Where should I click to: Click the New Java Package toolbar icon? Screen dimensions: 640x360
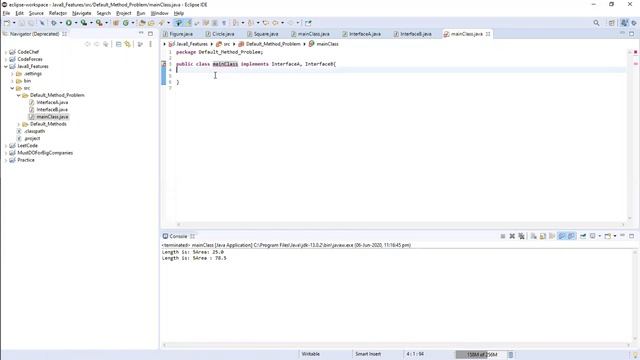click(x=116, y=23)
